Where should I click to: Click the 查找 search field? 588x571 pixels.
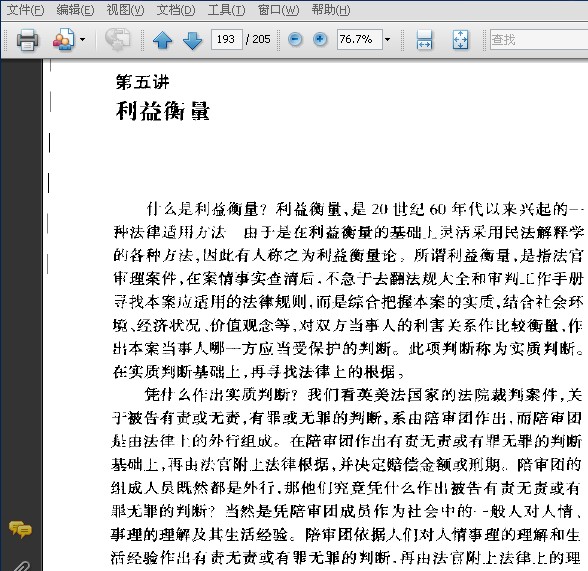tap(539, 39)
